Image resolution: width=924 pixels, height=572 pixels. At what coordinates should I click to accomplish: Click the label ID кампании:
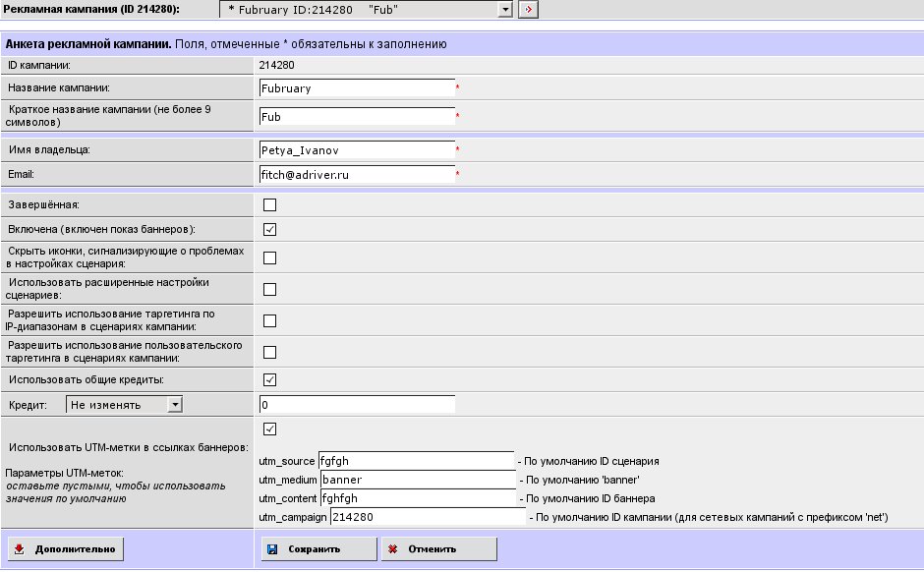point(39,66)
